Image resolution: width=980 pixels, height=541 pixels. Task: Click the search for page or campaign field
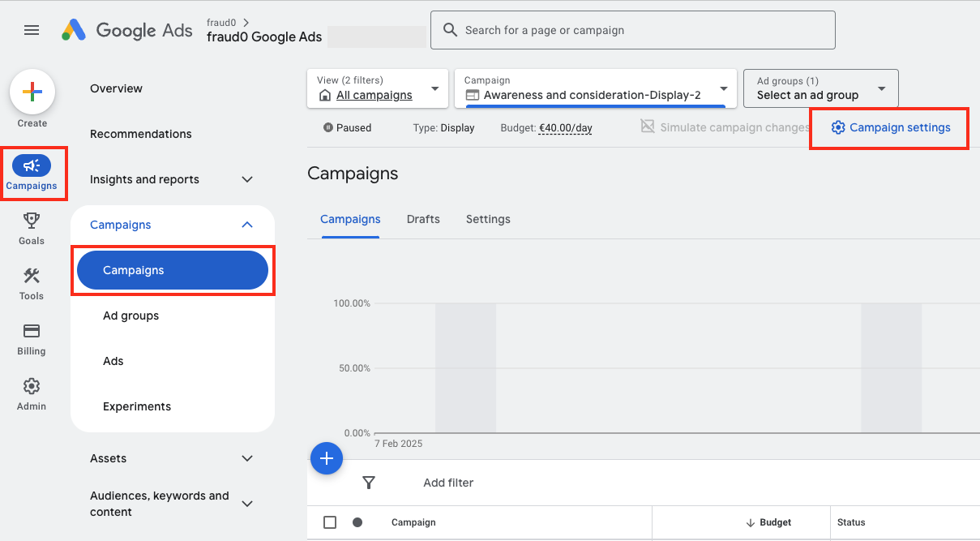coord(632,30)
